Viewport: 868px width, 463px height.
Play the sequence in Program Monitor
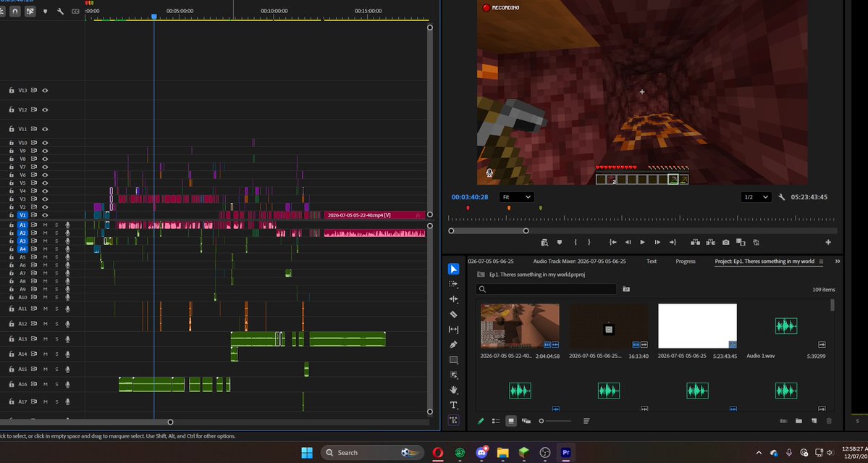click(x=642, y=242)
